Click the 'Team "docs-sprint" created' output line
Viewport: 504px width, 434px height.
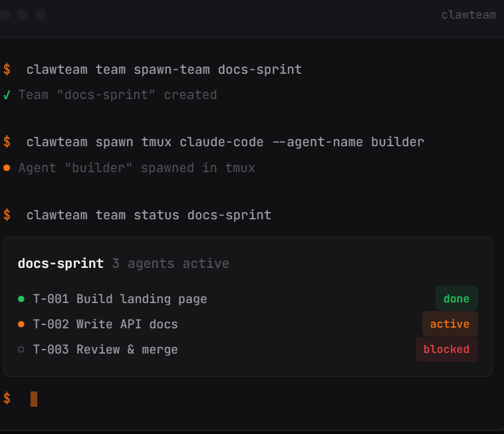coord(118,95)
